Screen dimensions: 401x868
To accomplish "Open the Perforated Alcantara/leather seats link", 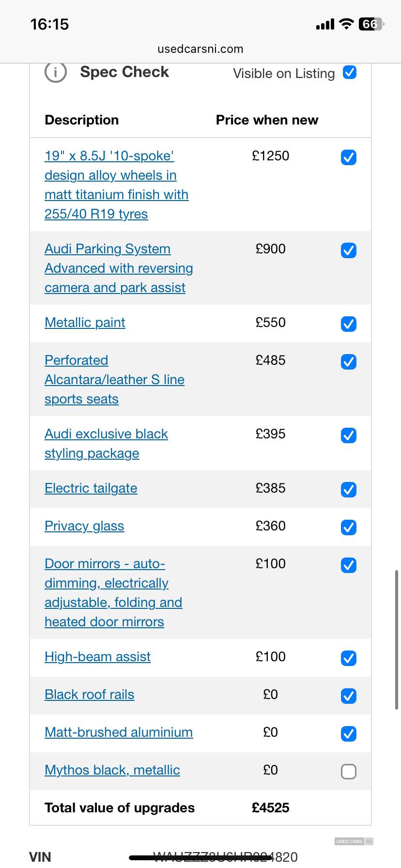I will point(114,380).
